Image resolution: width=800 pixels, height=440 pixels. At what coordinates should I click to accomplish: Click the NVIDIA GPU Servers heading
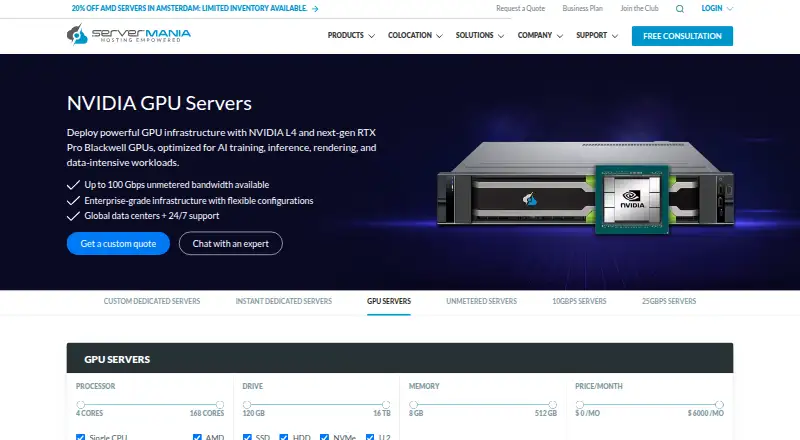coord(159,103)
